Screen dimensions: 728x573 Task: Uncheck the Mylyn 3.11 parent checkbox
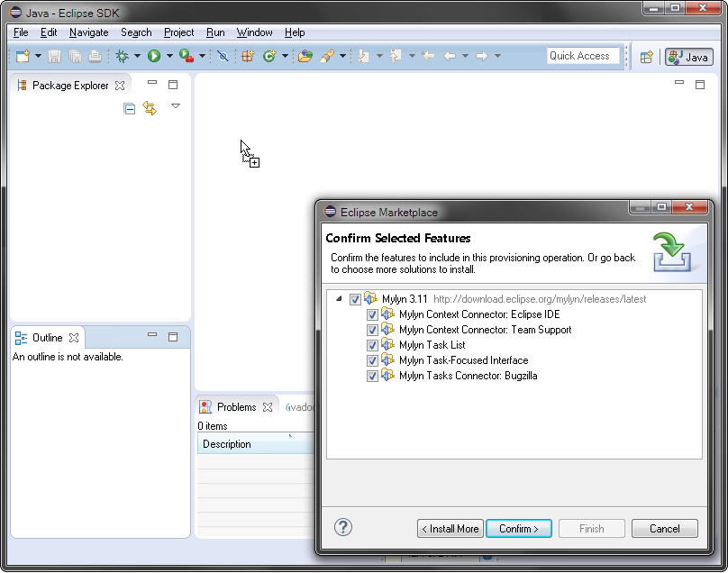(x=355, y=299)
